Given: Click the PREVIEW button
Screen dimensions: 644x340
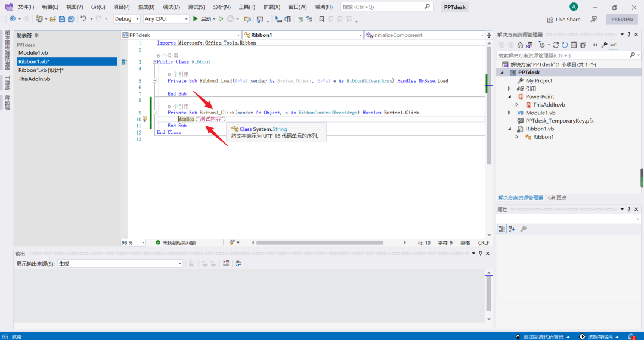Looking at the screenshot, I should pos(622,19).
